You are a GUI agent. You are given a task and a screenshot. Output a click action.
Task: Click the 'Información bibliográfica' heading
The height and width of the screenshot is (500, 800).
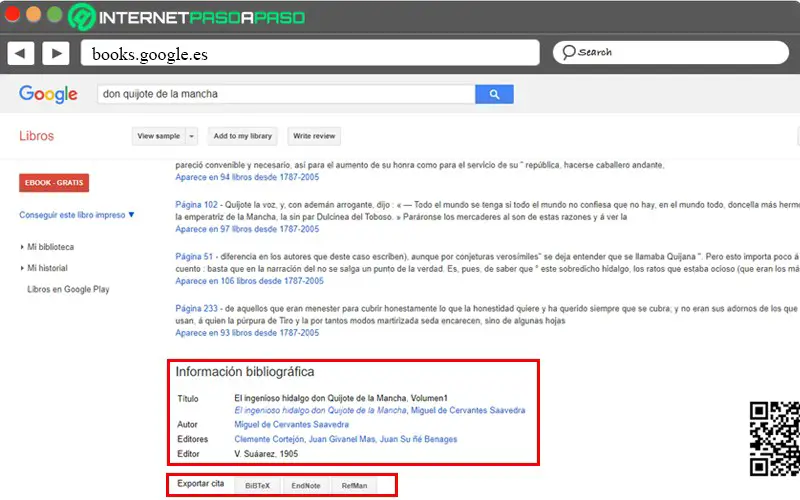[245, 371]
